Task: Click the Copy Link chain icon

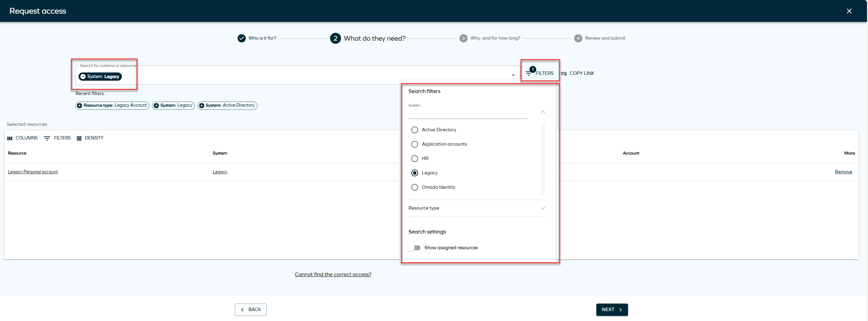Action: pyautogui.click(x=564, y=73)
